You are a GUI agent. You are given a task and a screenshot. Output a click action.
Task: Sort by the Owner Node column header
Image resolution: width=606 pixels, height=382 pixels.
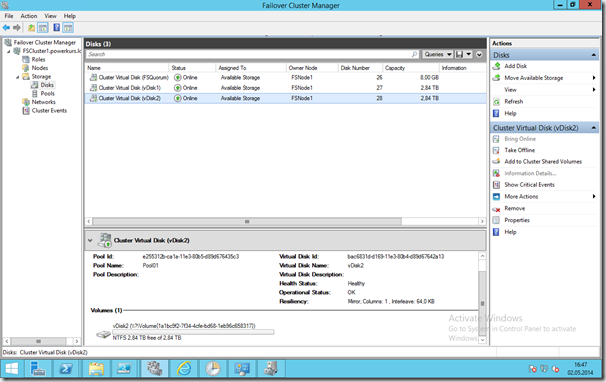(312, 68)
